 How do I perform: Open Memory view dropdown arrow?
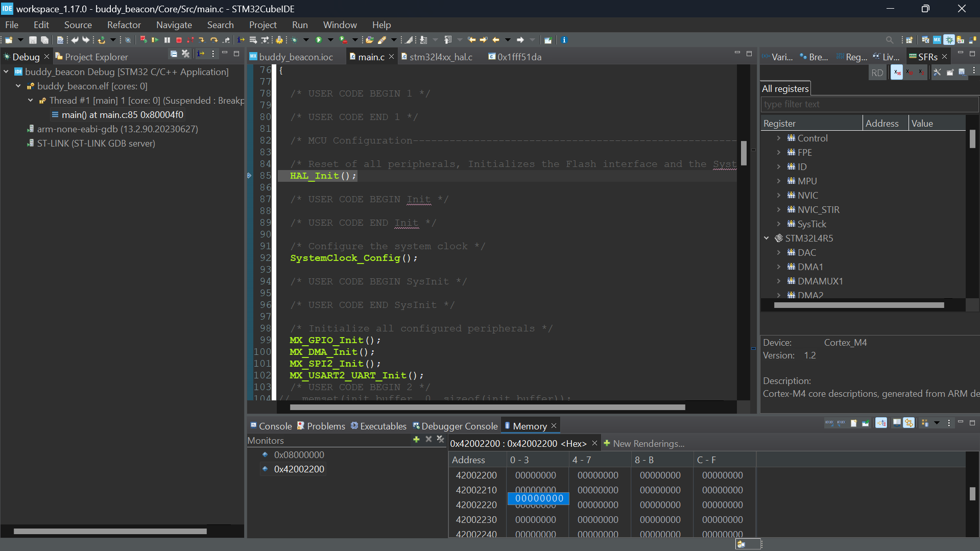(937, 423)
